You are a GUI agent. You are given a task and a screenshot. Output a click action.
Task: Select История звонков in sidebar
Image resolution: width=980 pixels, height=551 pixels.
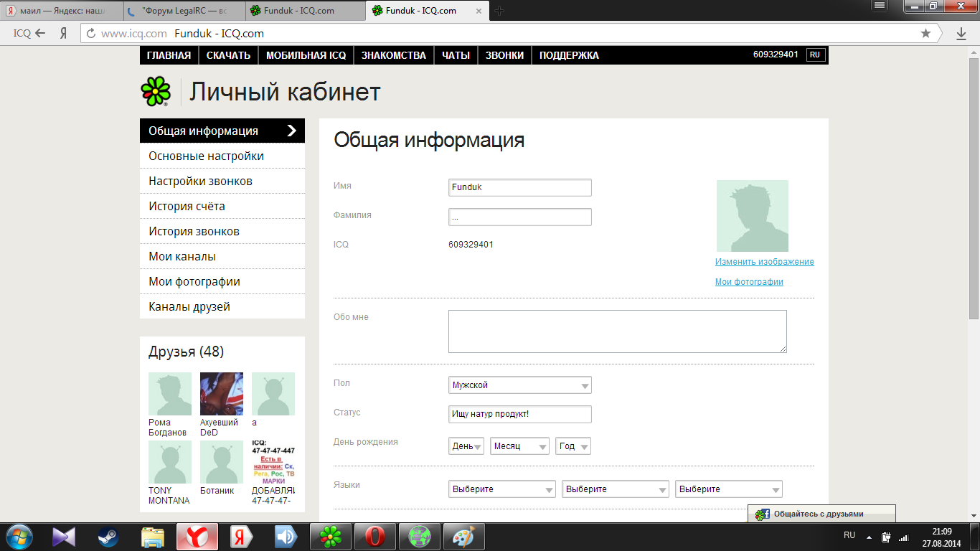click(222, 231)
